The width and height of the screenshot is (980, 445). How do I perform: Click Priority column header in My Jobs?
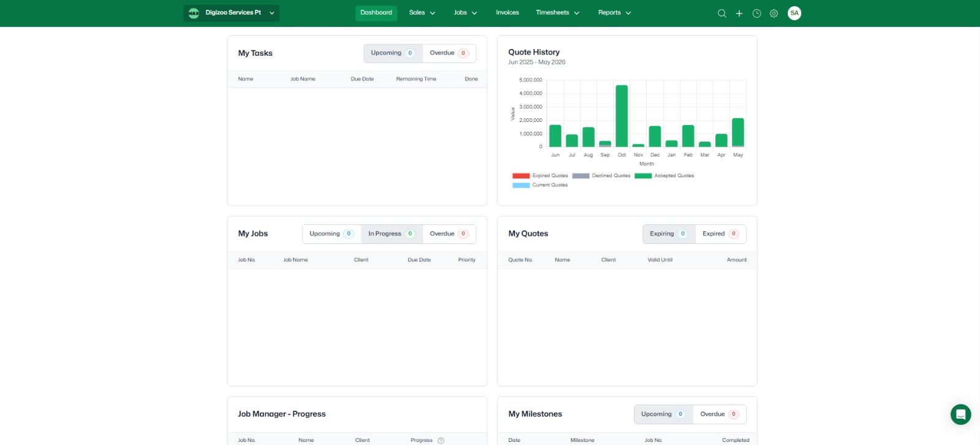coord(467,260)
